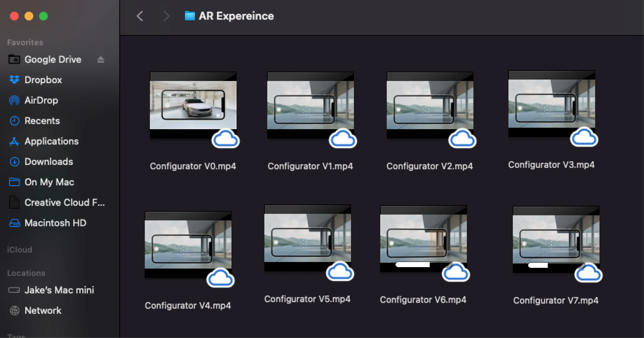
Task: Click the back navigation chevron
Action: point(140,16)
